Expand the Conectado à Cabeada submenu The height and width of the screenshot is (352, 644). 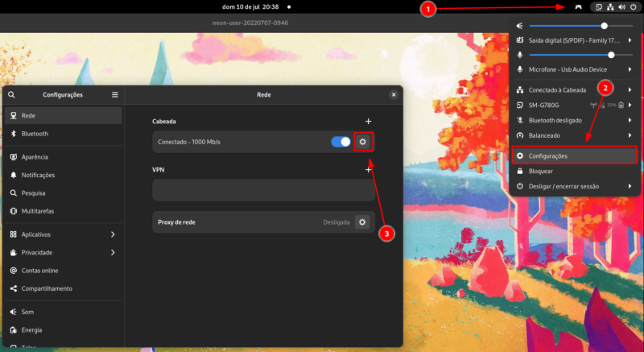(x=630, y=89)
